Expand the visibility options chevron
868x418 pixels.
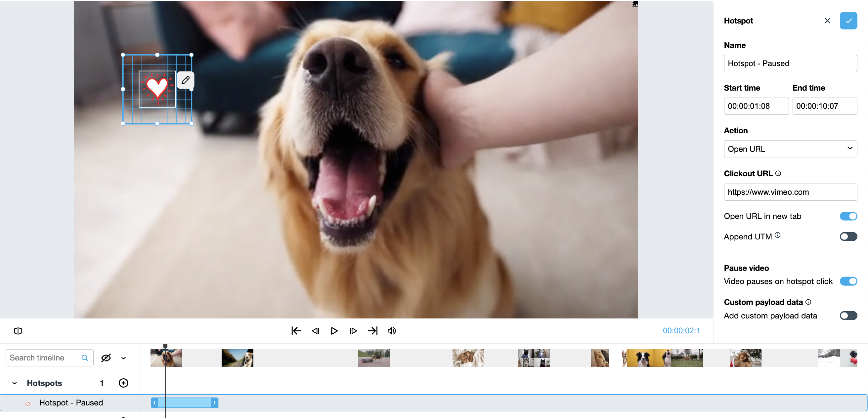(x=124, y=358)
